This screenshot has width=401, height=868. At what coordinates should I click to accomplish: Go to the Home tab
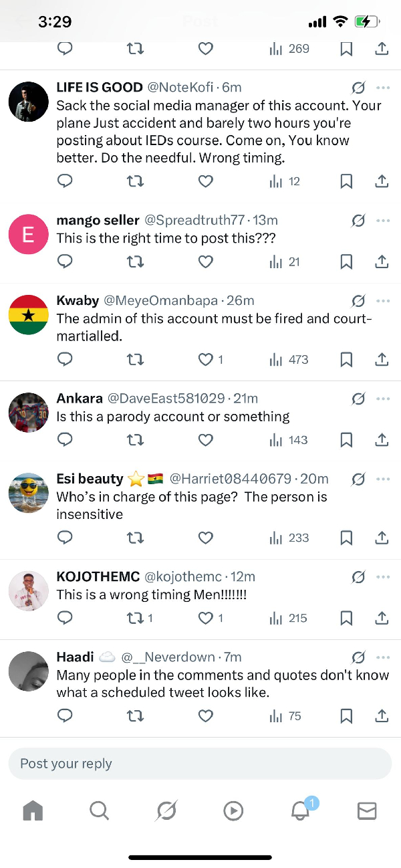(x=33, y=810)
